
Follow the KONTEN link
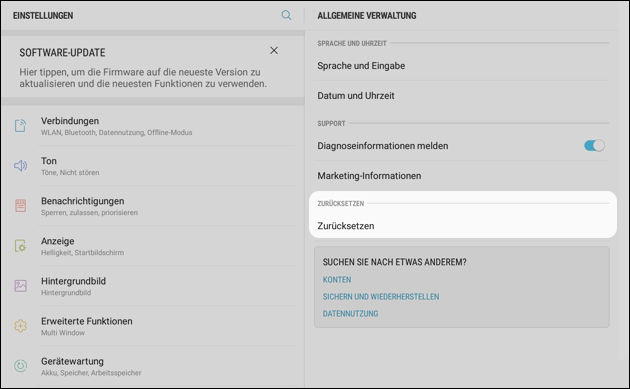337,280
